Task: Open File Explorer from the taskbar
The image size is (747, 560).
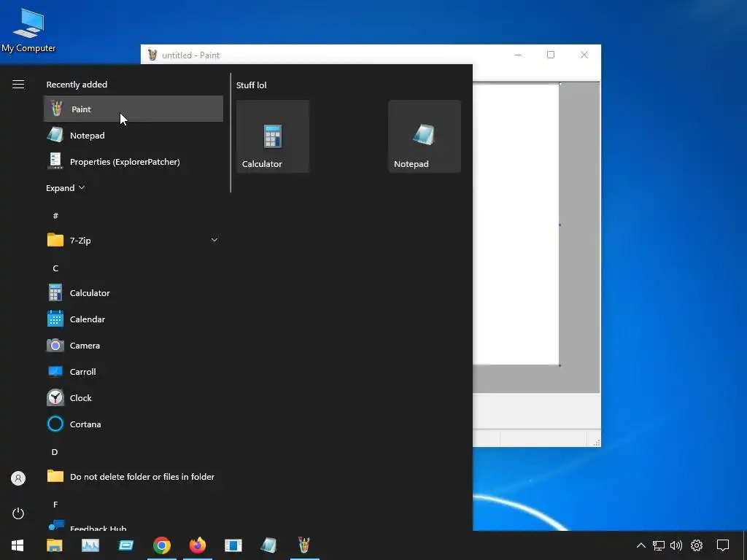Action: (54, 545)
